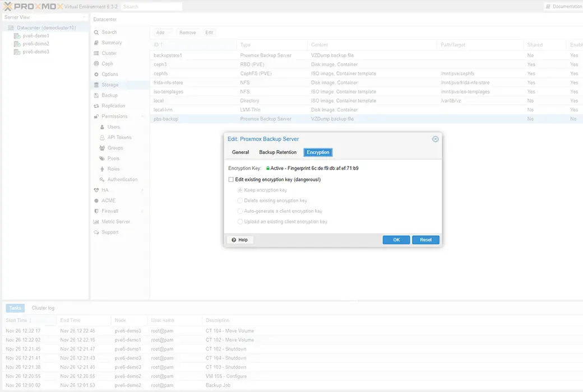The height and width of the screenshot is (392, 583).
Task: Select the ceph3 storage row
Action: [366, 64]
